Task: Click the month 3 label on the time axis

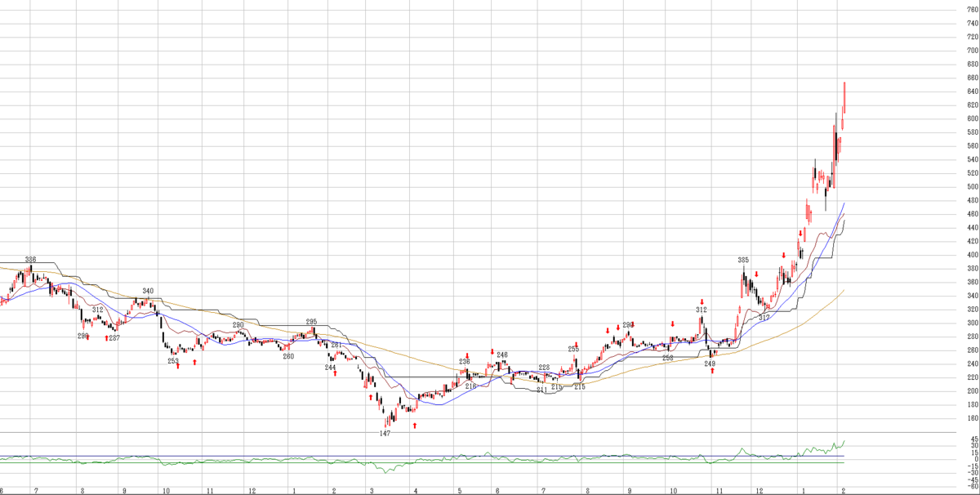Action: (372, 491)
